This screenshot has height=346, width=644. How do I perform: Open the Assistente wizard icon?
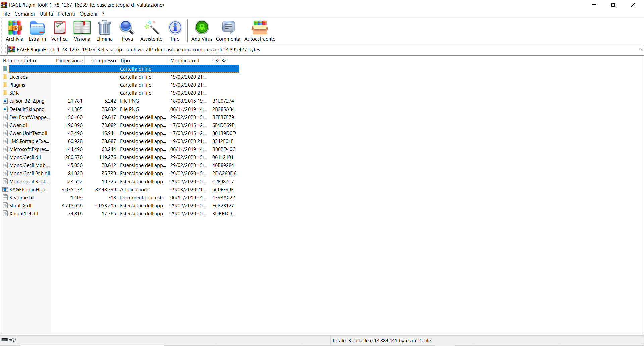click(151, 28)
